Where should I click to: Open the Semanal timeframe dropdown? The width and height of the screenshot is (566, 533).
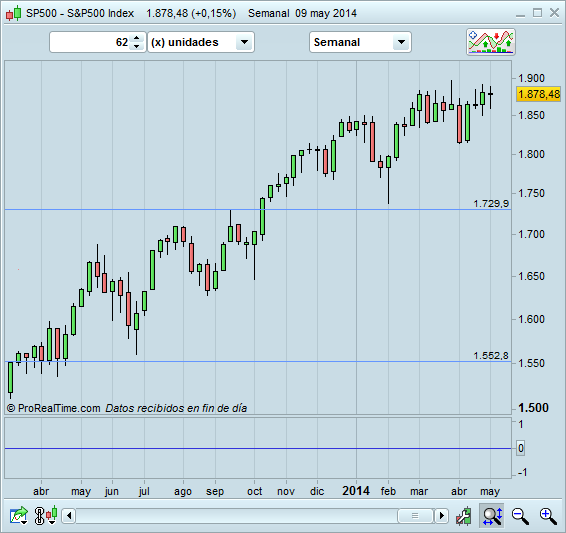point(360,42)
